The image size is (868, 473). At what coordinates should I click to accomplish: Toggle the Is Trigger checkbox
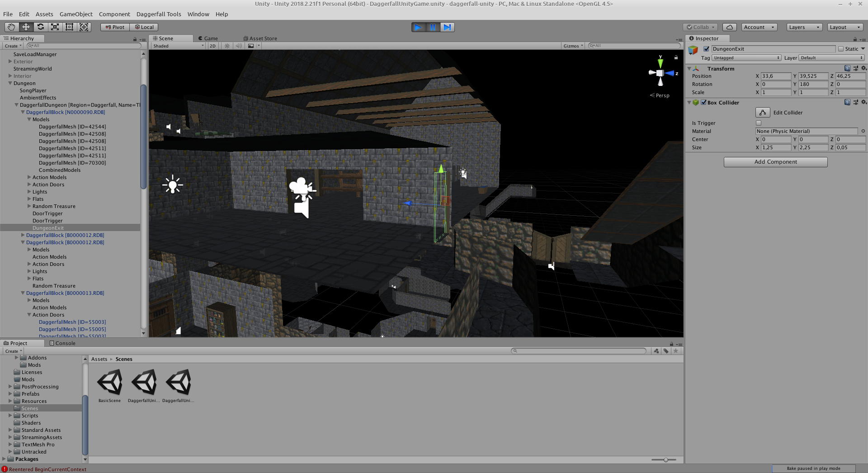coord(759,123)
